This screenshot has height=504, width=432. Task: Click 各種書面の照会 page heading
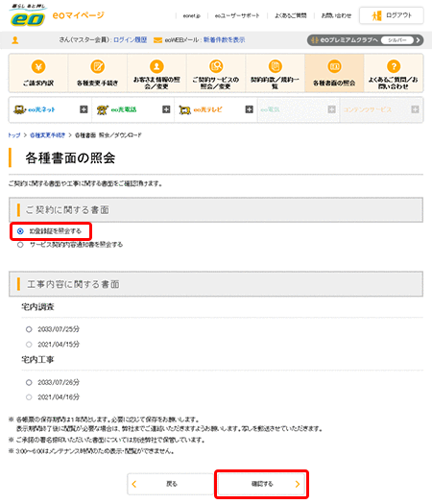point(70,157)
